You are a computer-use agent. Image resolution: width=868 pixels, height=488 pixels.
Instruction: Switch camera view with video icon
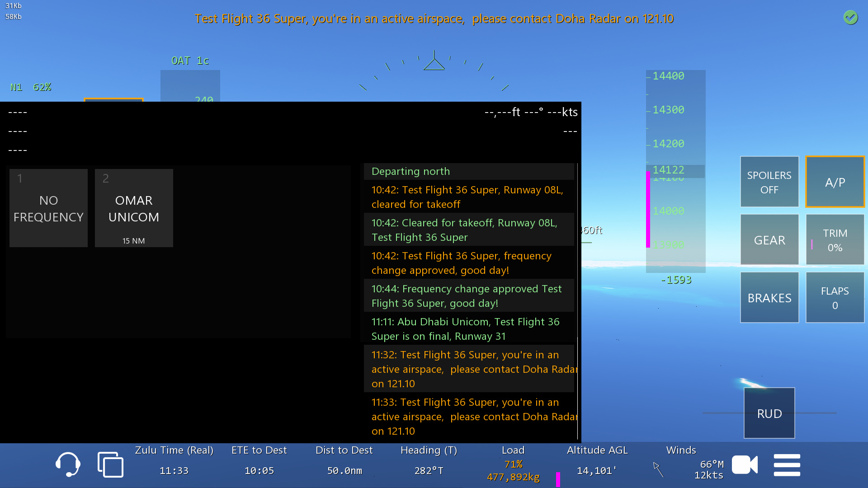click(x=745, y=465)
